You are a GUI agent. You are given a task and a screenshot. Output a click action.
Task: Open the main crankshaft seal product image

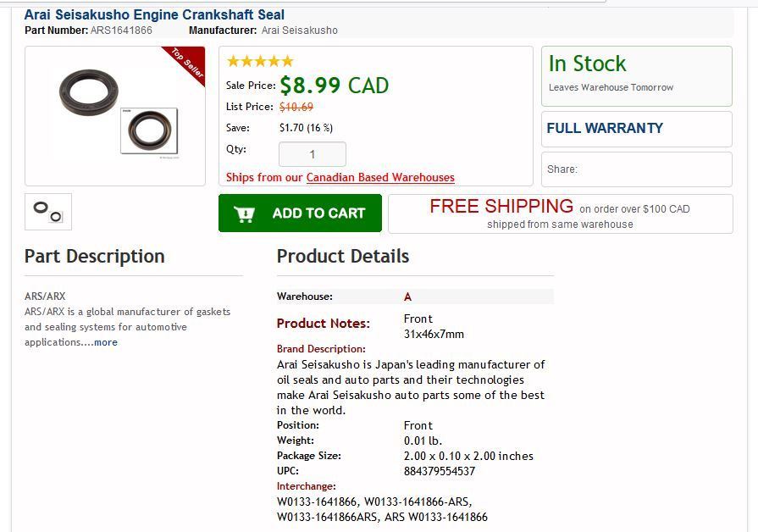(x=114, y=115)
